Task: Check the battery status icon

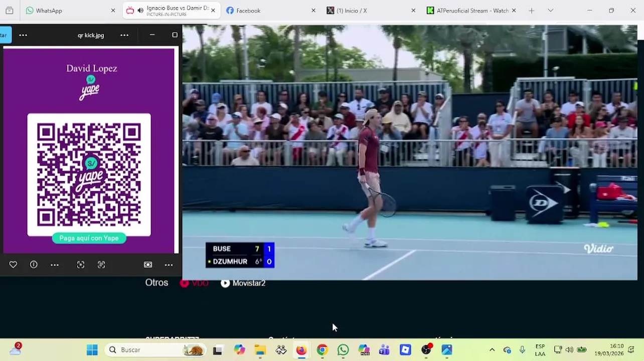Action: click(581, 350)
